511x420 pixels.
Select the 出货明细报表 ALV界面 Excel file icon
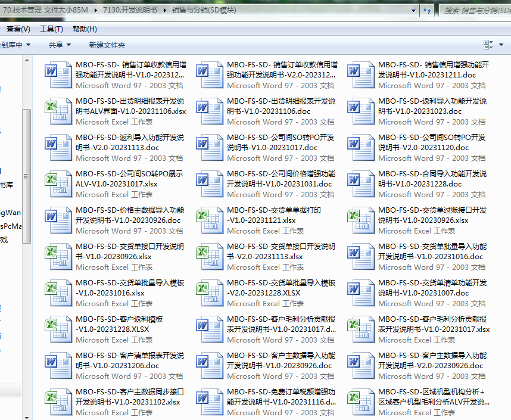click(58, 111)
